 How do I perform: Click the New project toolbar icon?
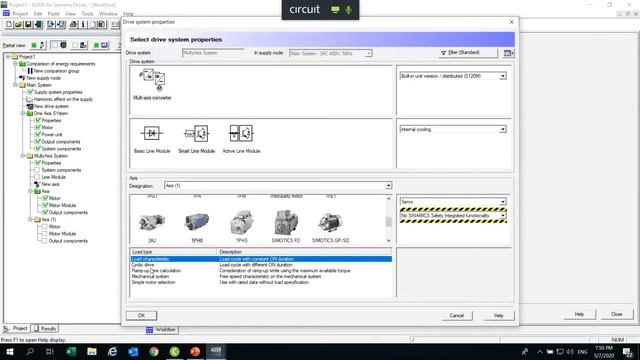(9, 24)
